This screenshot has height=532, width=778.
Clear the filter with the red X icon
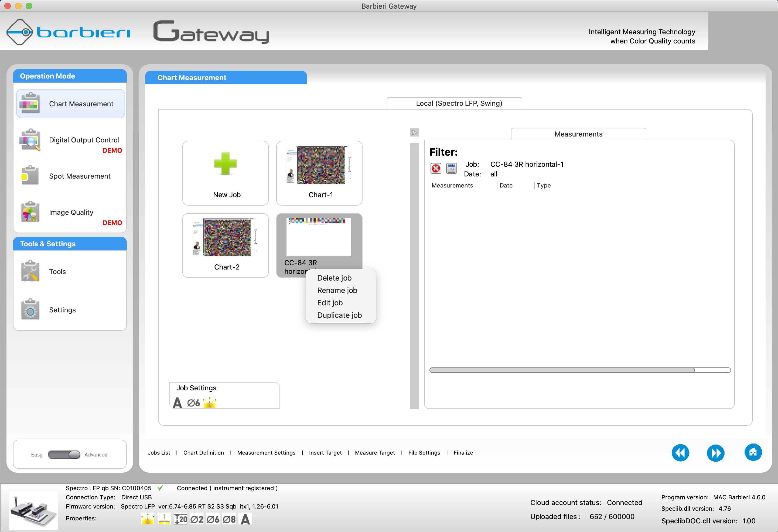click(x=435, y=168)
